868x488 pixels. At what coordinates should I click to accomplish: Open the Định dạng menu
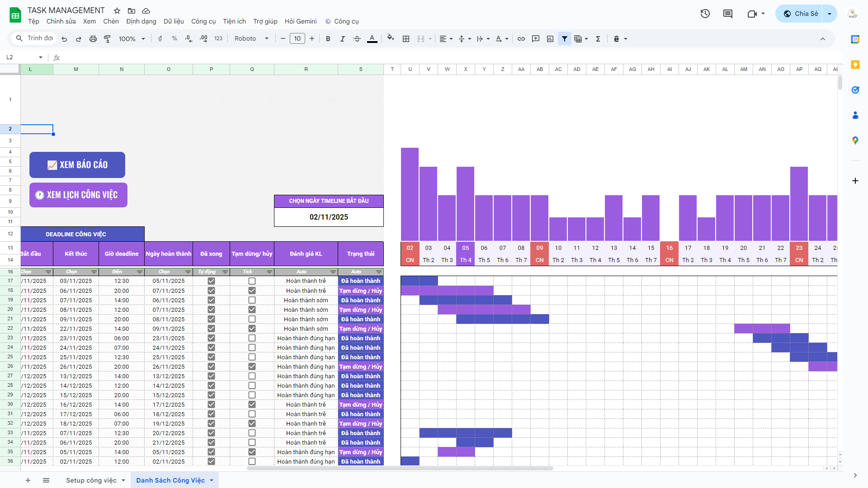coord(141,21)
